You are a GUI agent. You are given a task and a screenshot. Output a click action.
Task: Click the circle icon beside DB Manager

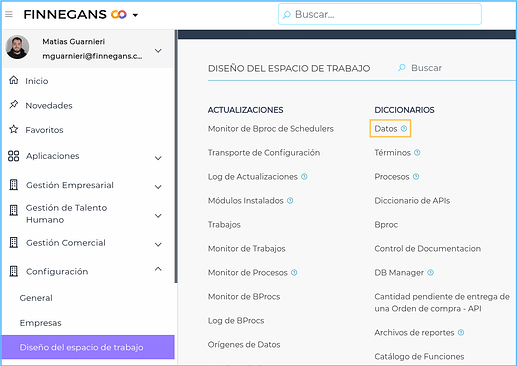click(x=431, y=273)
